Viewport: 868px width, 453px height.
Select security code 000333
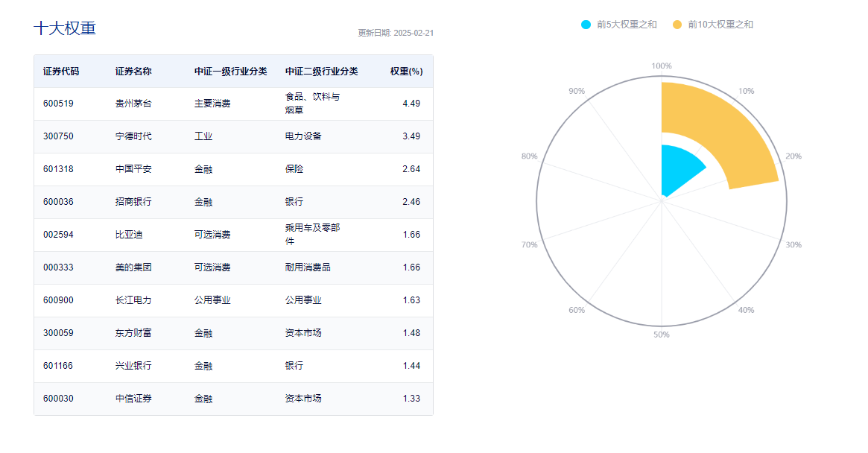click(58, 267)
